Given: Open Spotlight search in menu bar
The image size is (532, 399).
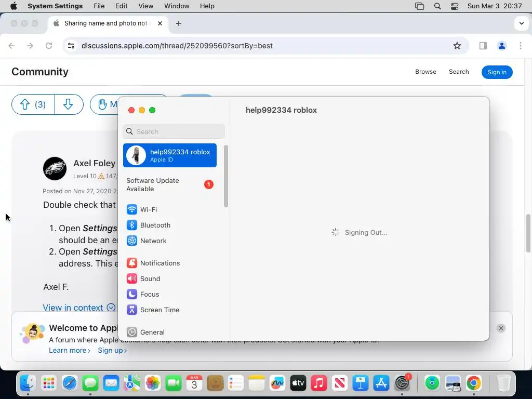Looking at the screenshot, I should click(x=437, y=6).
